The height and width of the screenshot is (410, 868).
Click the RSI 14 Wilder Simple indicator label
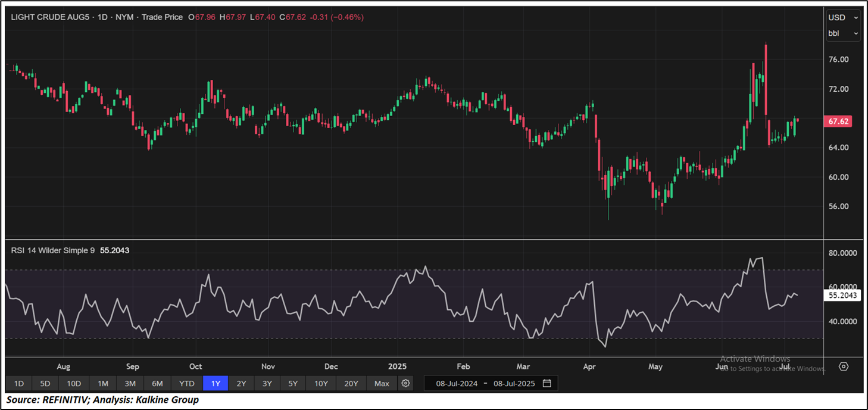53,251
